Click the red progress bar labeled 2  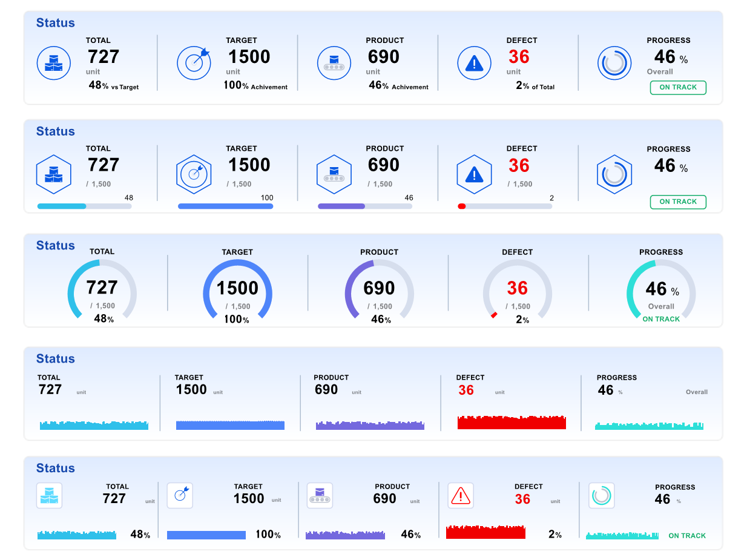coord(505,206)
